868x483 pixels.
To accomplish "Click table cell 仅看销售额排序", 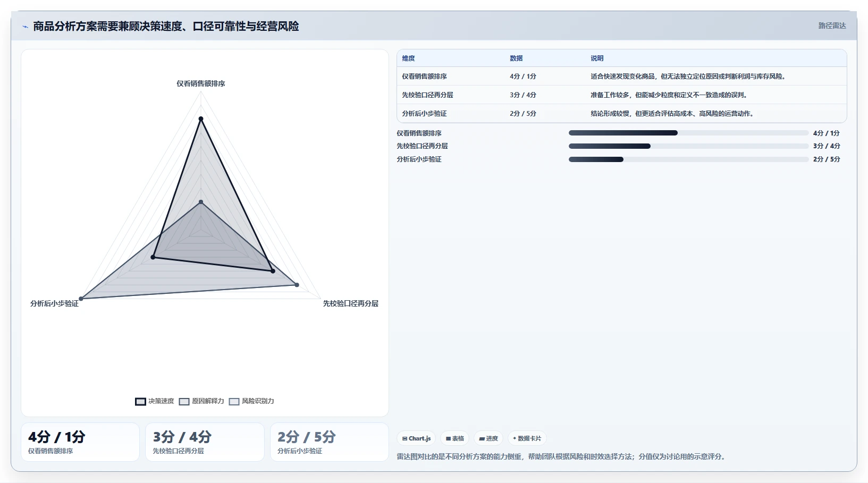I will pyautogui.click(x=424, y=77).
